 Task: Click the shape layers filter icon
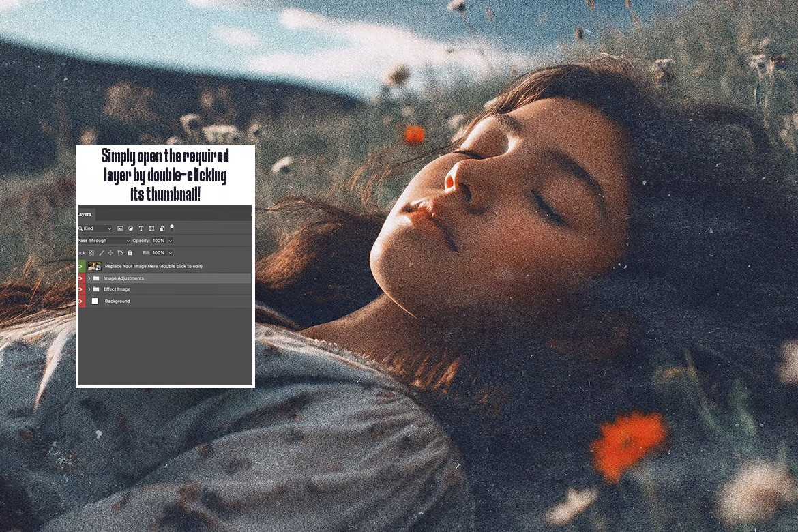pyautogui.click(x=152, y=228)
